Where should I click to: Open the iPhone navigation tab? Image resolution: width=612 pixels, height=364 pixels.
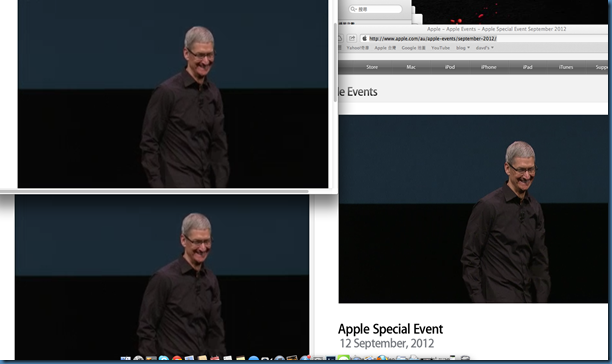click(489, 67)
